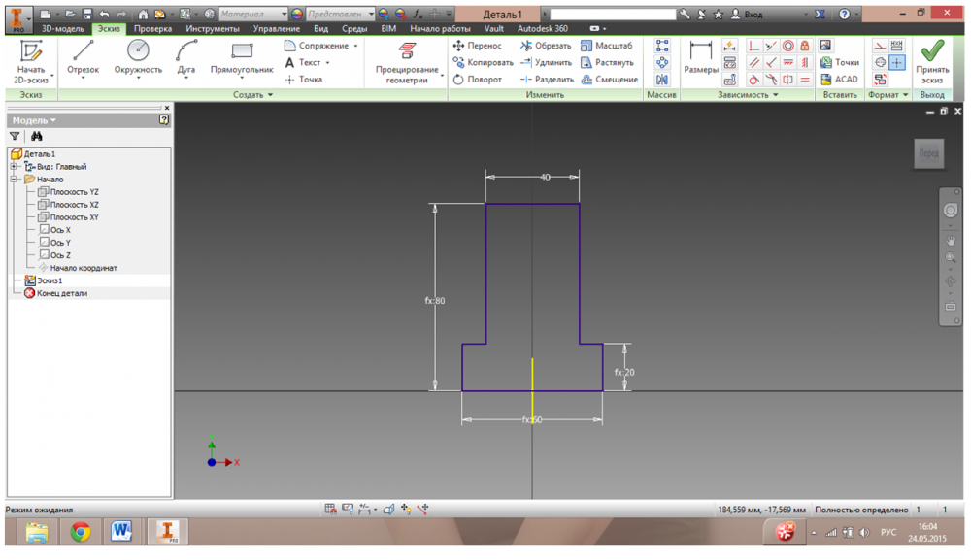971x560 pixels.
Task: Open the color wheel appearance picker
Action: (x=297, y=15)
